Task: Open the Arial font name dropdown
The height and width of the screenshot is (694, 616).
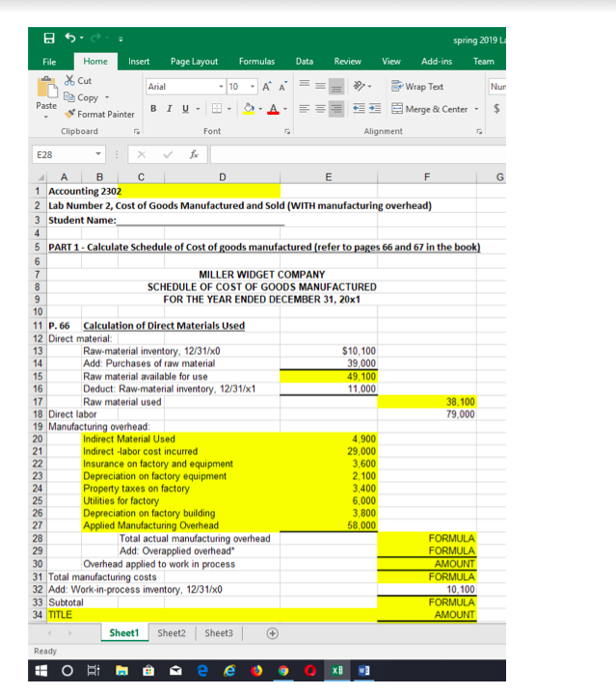Action: click(x=222, y=87)
